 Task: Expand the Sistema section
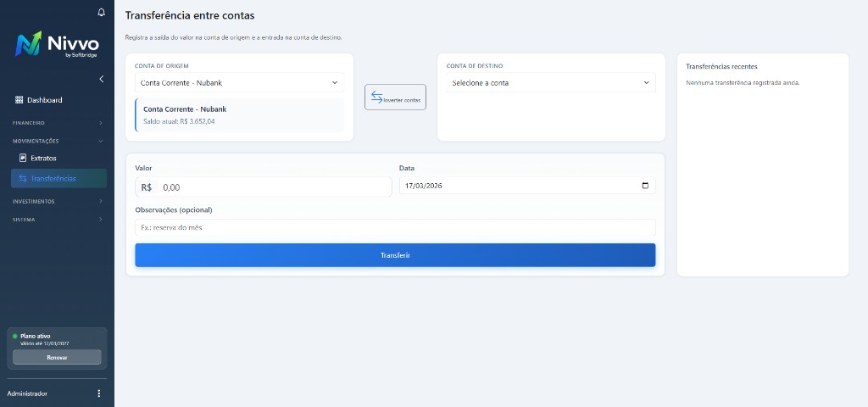click(x=58, y=220)
